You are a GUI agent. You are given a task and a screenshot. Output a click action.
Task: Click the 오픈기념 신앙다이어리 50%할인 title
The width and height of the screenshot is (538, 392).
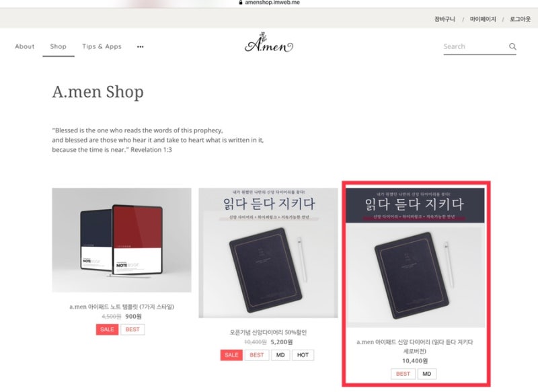tap(268, 332)
